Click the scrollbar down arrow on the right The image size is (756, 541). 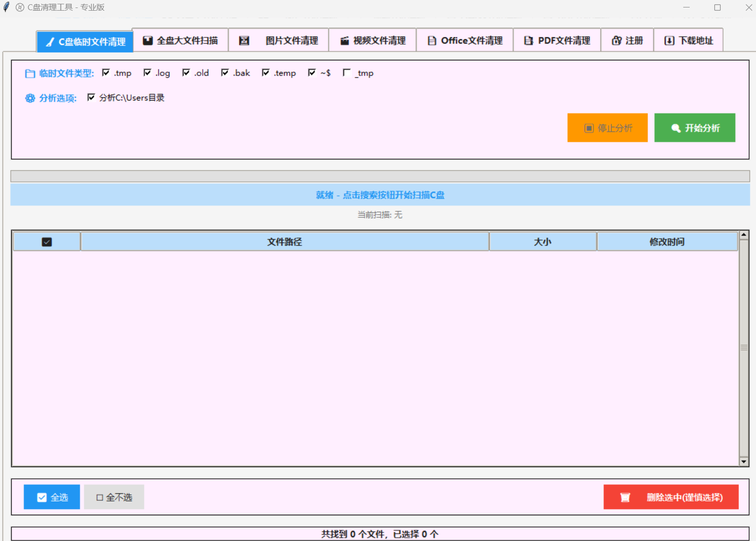tap(744, 461)
